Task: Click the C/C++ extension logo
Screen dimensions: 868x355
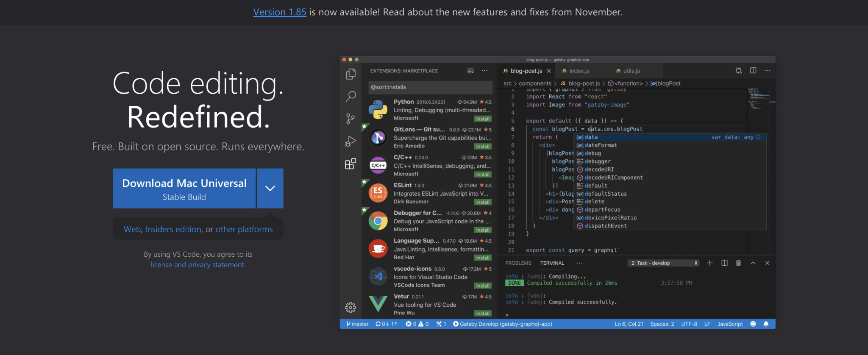Action: coord(378,165)
